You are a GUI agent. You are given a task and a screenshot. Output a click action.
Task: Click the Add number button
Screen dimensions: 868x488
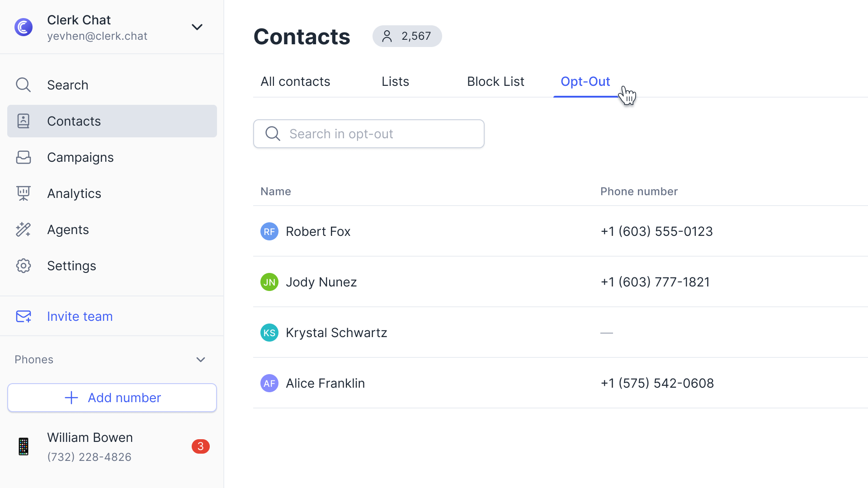(112, 398)
